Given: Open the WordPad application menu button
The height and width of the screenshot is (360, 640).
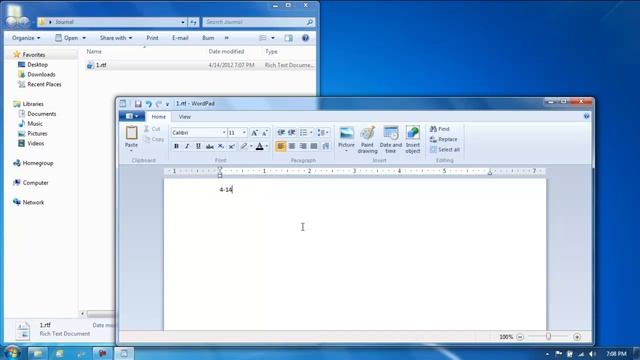Looking at the screenshot, I should click(x=132, y=116).
